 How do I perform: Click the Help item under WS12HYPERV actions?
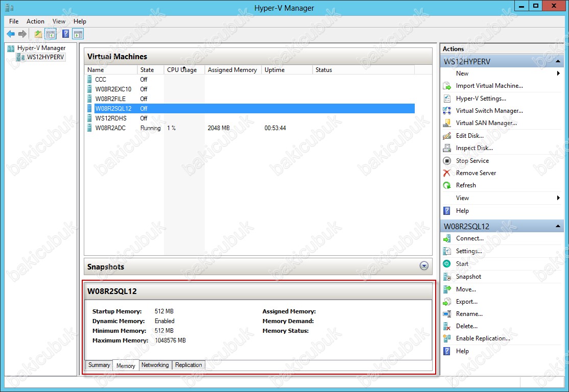[x=462, y=211]
